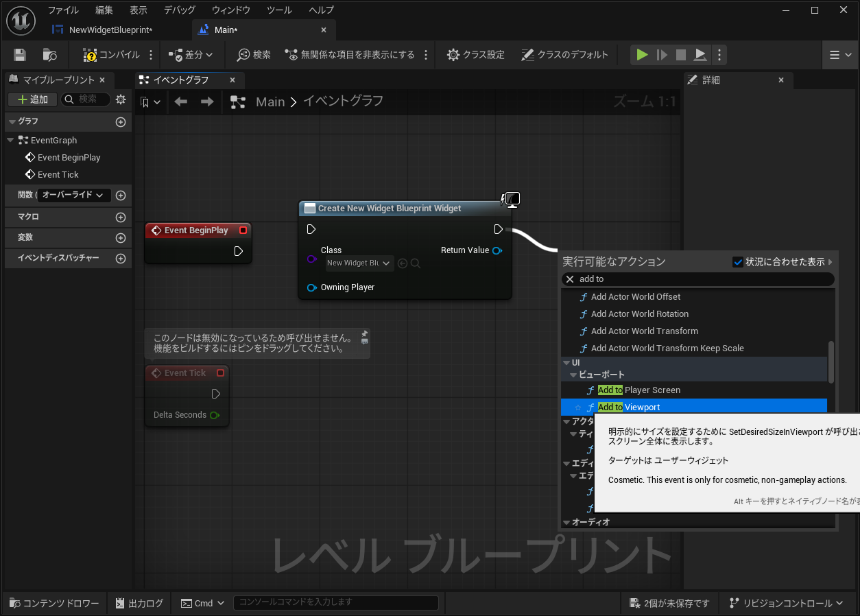This screenshot has height=616, width=860.
Task: Add a new function with plus icon
Action: coord(121,196)
